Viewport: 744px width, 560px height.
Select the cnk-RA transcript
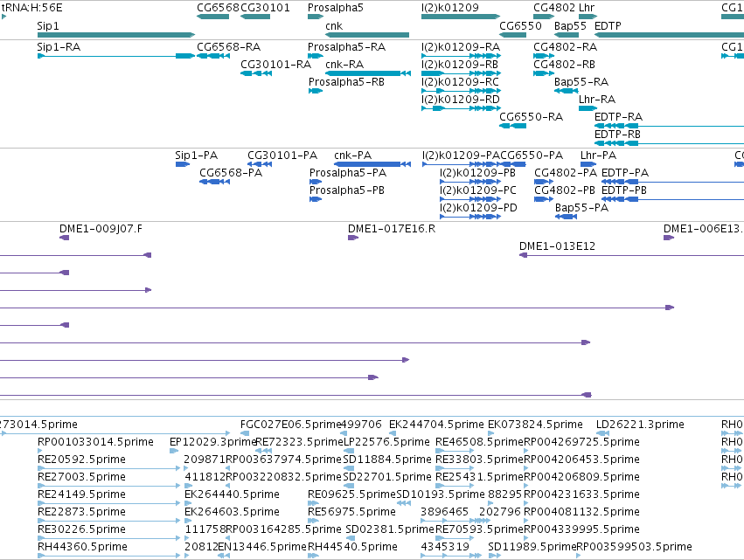[x=368, y=73]
